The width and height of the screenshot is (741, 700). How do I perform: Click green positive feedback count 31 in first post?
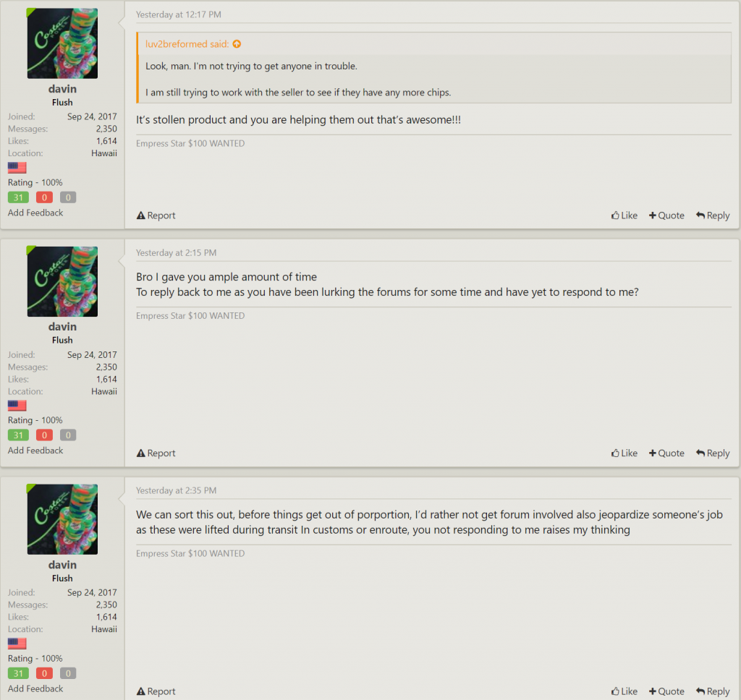point(18,197)
